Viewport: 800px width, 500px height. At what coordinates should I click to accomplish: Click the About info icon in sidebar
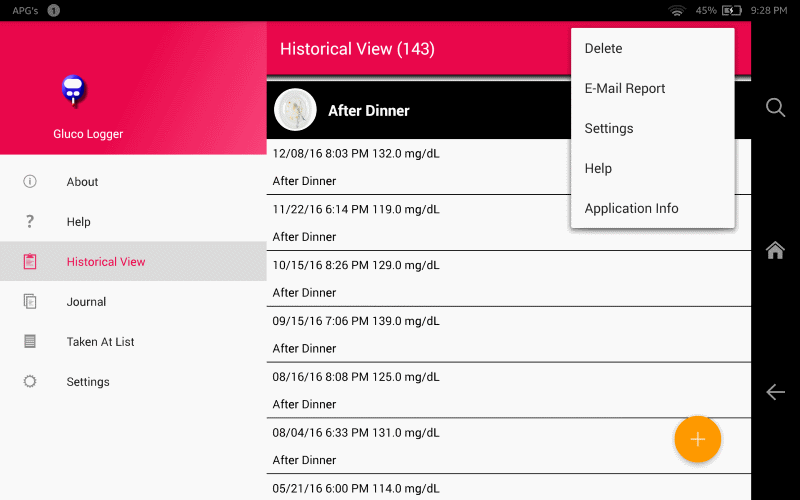click(30, 182)
